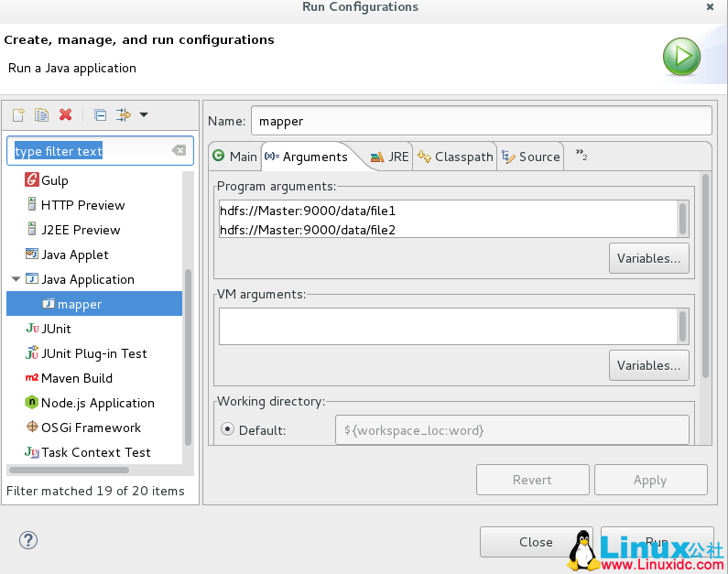This screenshot has height=574, width=728.
Task: Click the filter launch configurations icon
Action: (124, 114)
